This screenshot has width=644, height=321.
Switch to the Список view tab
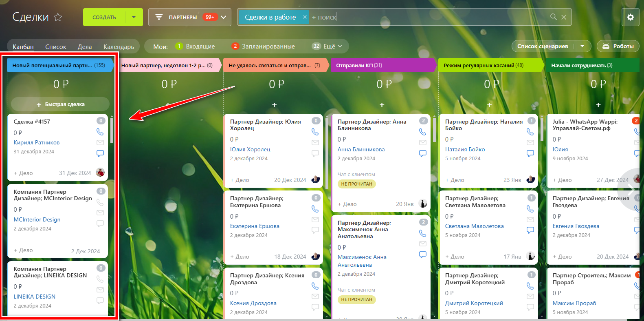click(55, 46)
